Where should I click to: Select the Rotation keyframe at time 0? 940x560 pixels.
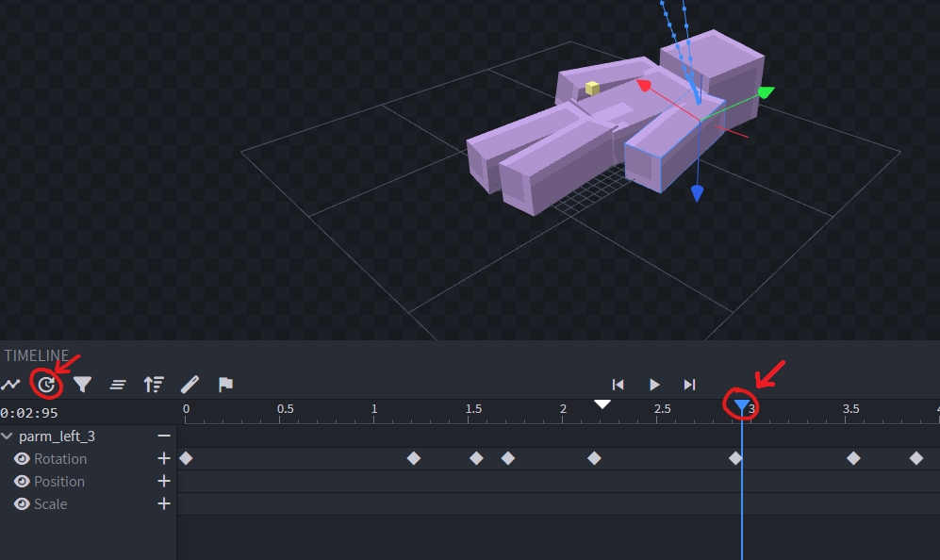pyautogui.click(x=186, y=458)
